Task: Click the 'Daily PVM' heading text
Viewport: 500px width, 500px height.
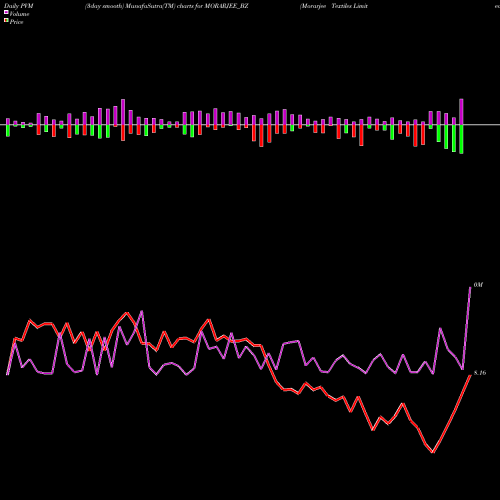Action: (x=19, y=6)
